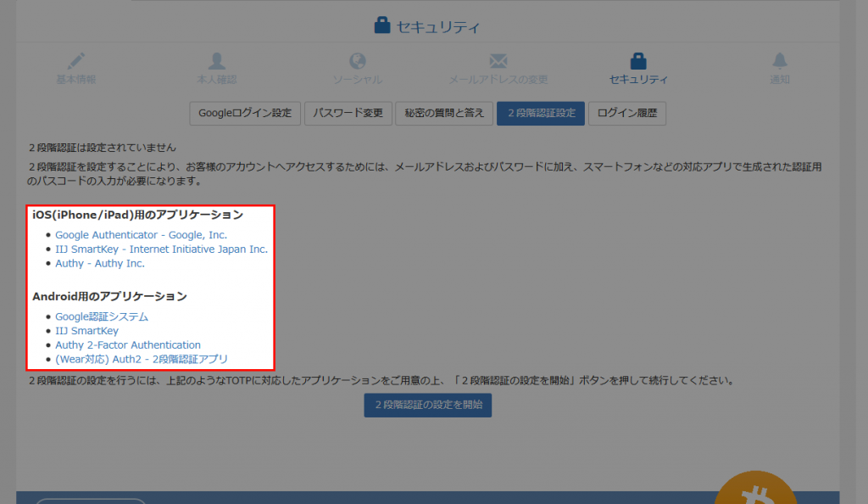868x504 pixels.
Task: Click the 2段階認証設定 button
Action: click(540, 113)
